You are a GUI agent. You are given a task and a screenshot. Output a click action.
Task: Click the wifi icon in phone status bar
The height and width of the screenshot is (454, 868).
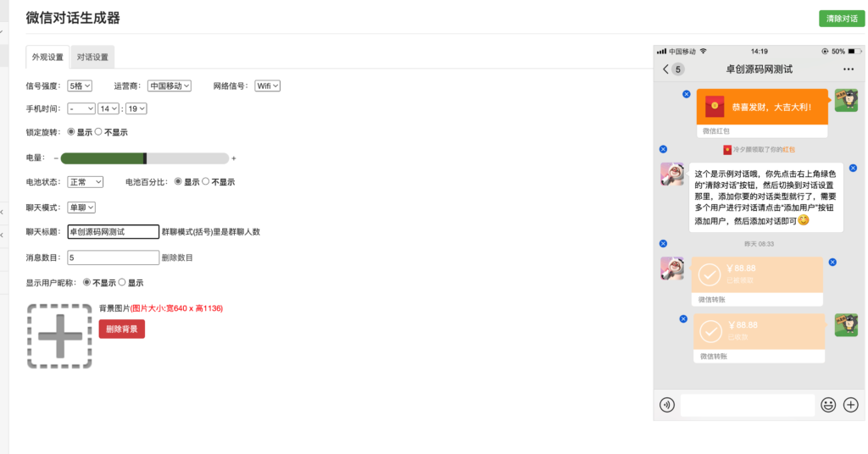[x=703, y=51]
